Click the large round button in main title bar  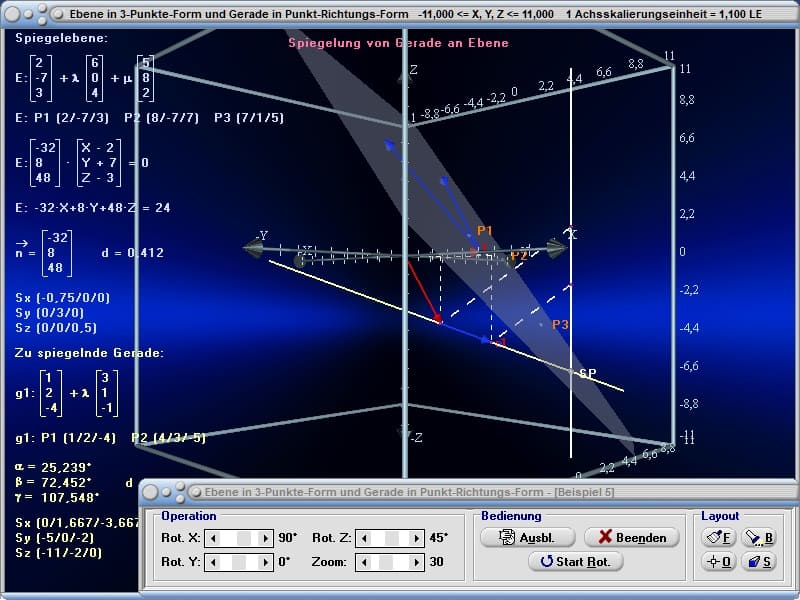(12, 14)
